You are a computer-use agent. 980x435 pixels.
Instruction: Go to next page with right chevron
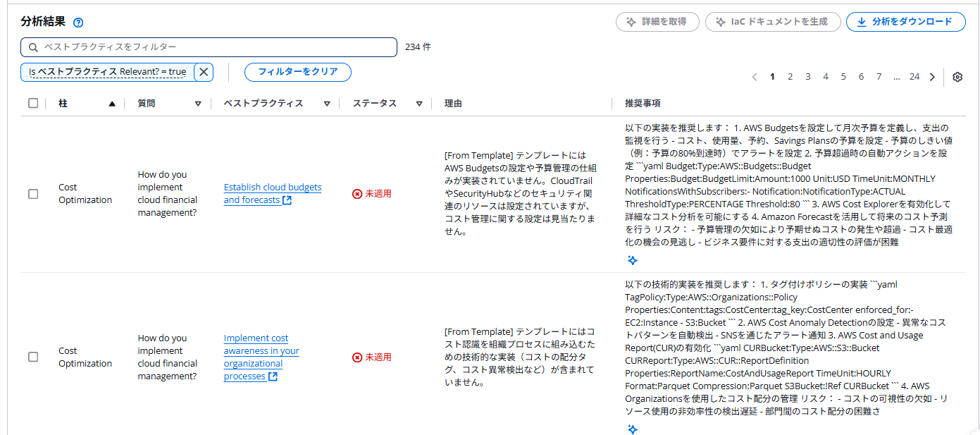(932, 77)
